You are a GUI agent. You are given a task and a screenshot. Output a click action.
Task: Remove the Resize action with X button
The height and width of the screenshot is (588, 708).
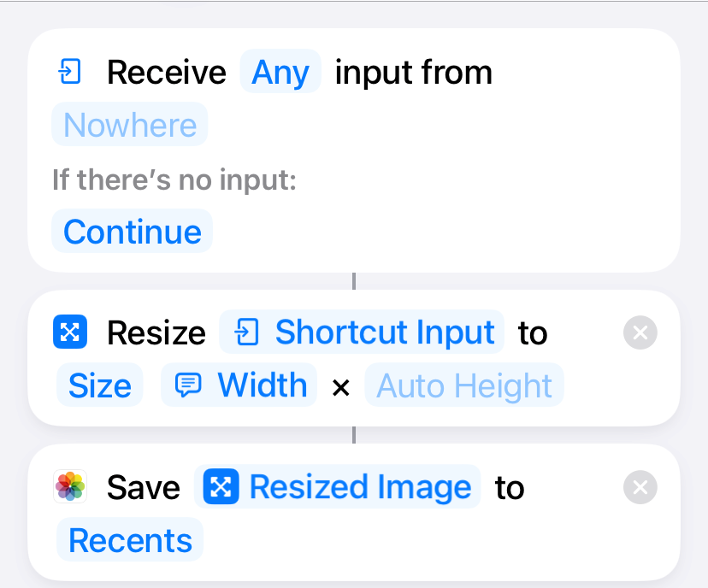click(x=640, y=332)
